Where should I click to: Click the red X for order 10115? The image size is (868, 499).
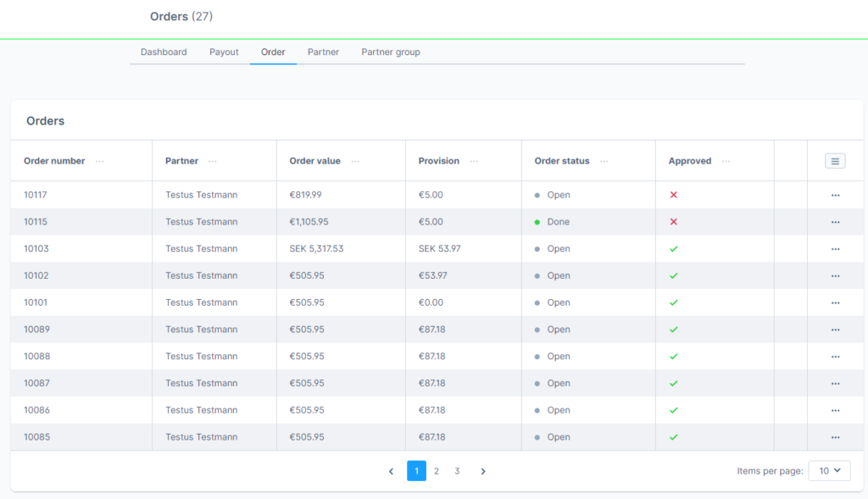pos(674,222)
